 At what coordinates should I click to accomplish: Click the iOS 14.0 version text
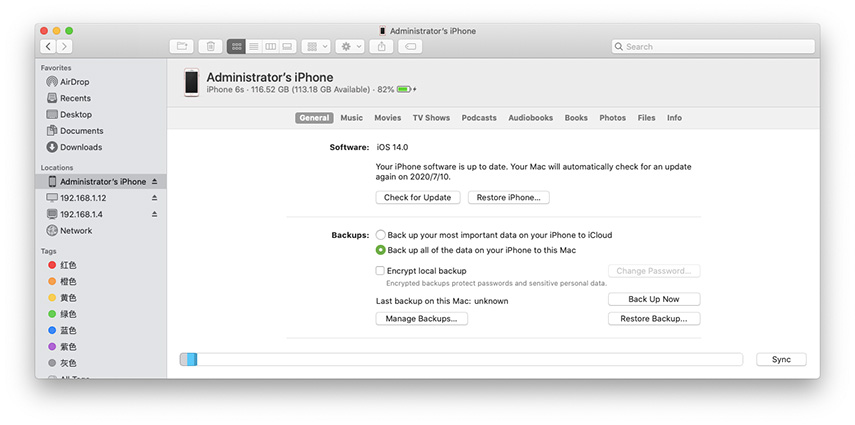pyautogui.click(x=393, y=147)
